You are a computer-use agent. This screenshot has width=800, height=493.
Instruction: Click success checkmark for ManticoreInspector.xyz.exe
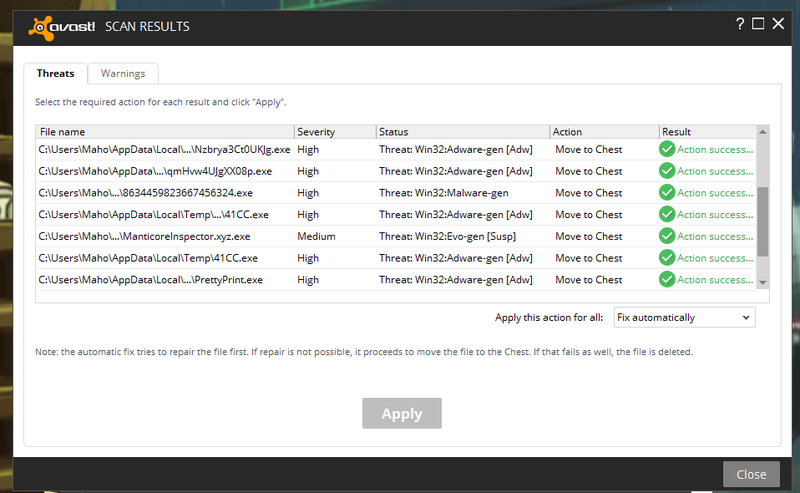(x=667, y=236)
